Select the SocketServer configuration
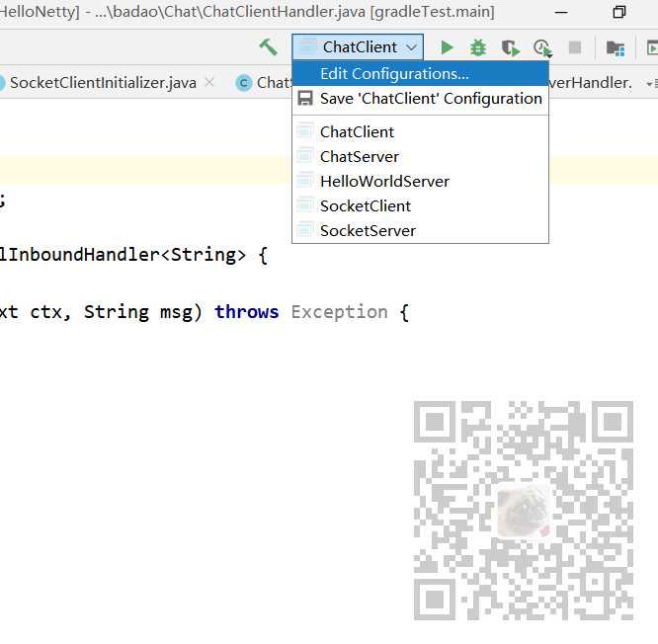This screenshot has width=658, height=644. point(420,231)
